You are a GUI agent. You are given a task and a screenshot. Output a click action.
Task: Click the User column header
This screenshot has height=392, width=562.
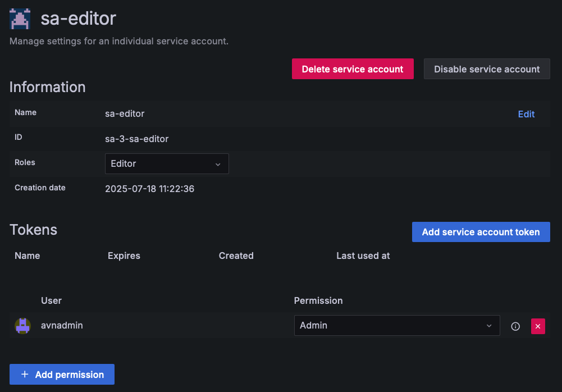tap(51, 300)
